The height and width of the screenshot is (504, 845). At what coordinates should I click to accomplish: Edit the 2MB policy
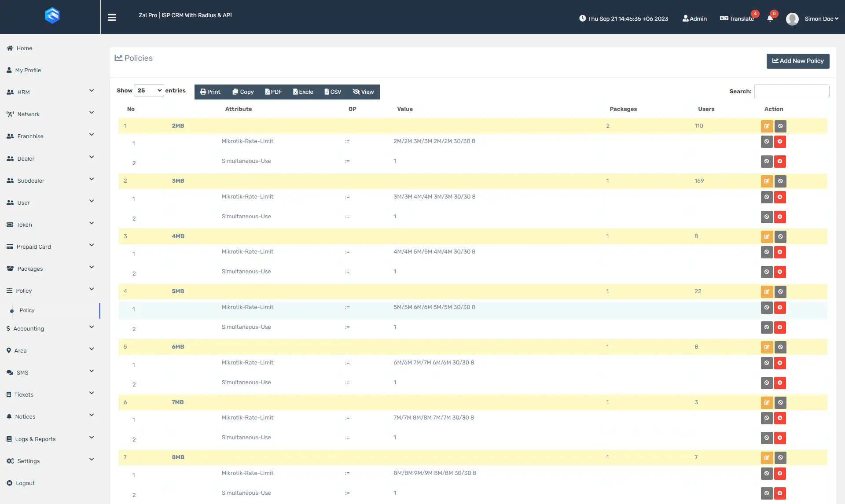pyautogui.click(x=767, y=126)
